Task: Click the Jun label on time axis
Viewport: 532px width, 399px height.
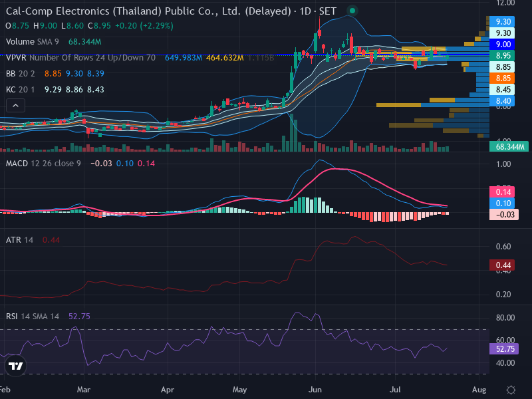Action: 315,390
